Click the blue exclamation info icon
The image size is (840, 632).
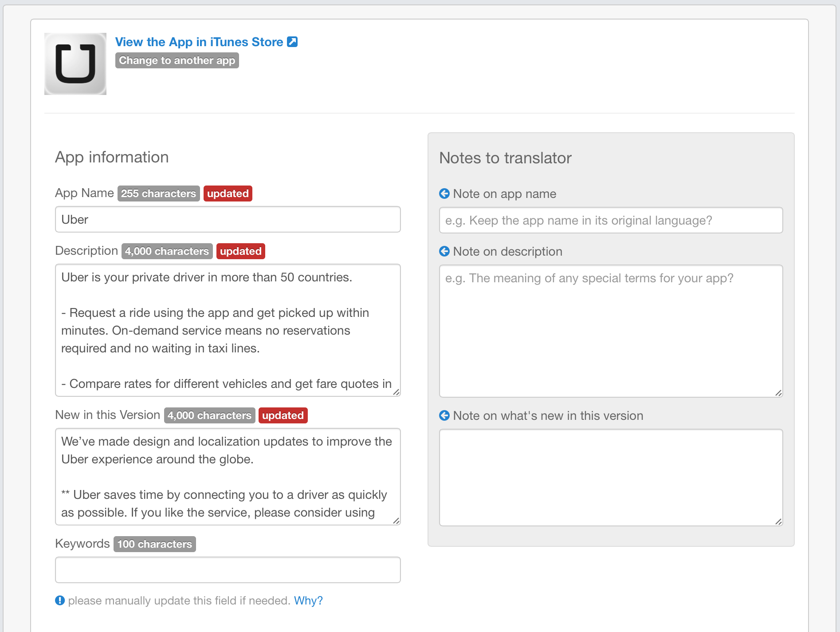pos(60,600)
